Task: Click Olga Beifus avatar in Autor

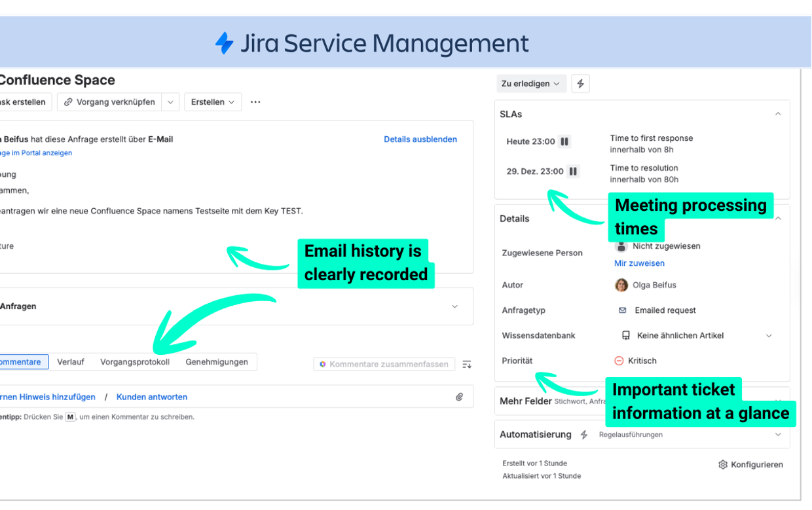Action: pyautogui.click(x=621, y=285)
